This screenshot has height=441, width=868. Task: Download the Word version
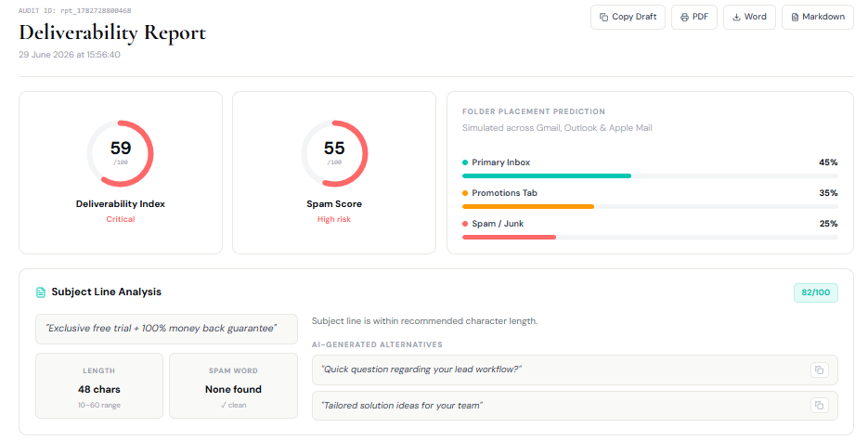click(749, 17)
